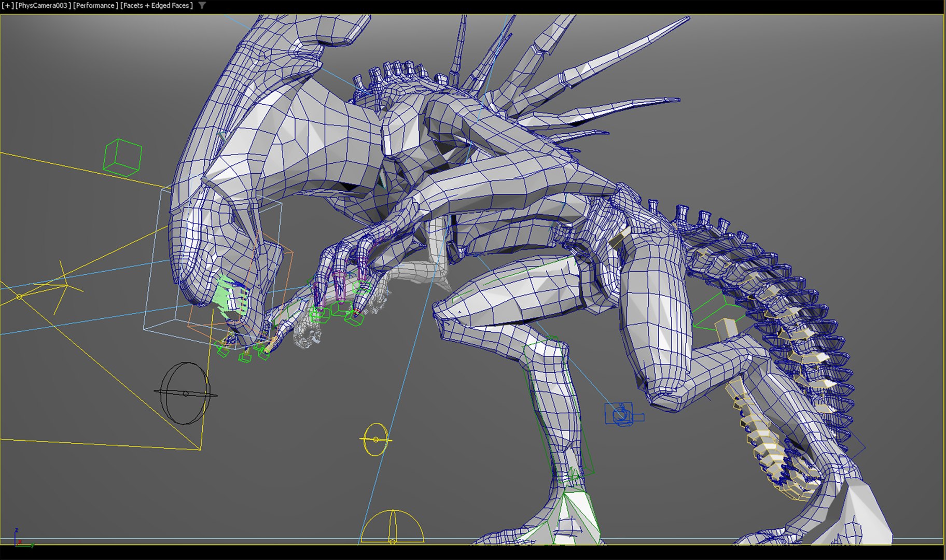Open the PhysCamera003 point-of-view menu
This screenshot has height=560, width=946.
pyautogui.click(x=43, y=6)
